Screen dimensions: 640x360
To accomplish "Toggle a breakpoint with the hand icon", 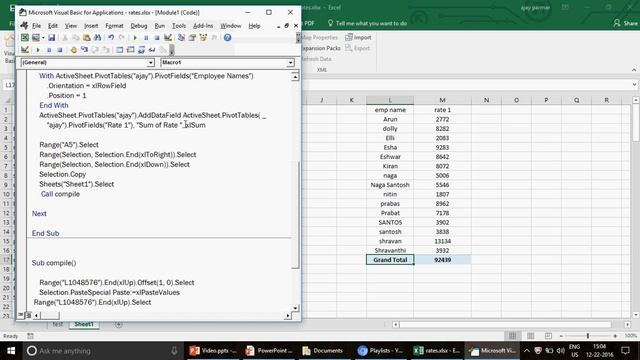I will pyautogui.click(x=73, y=50).
